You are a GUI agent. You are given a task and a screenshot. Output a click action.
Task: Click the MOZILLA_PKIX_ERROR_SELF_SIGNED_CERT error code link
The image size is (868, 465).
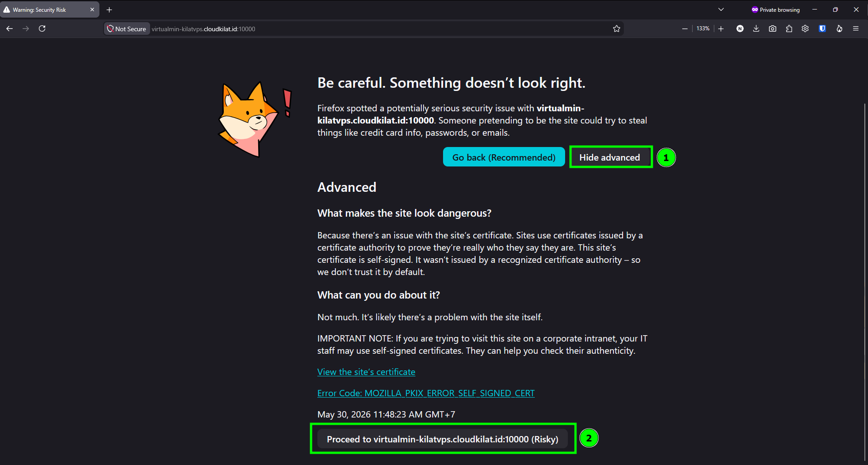point(426,393)
